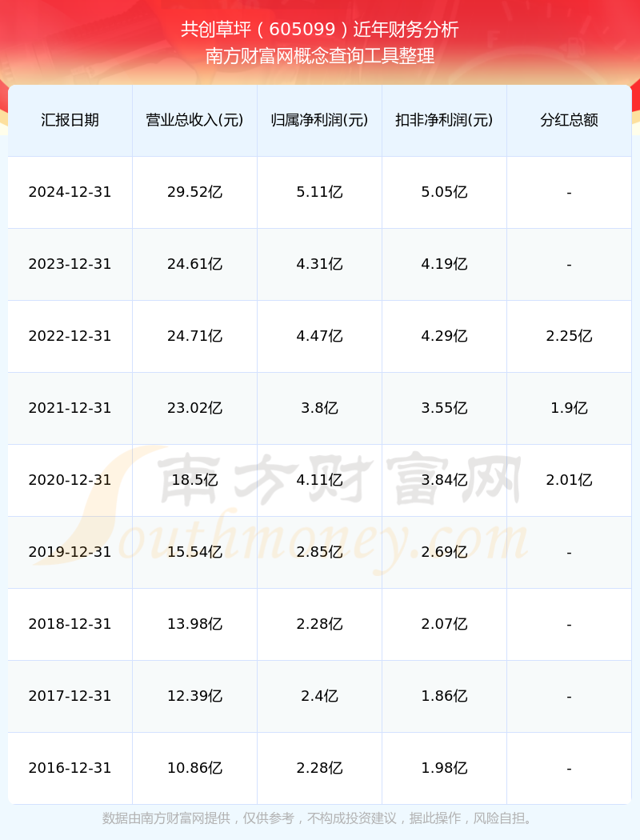Click revenue value 24.71亿
Image resolution: width=640 pixels, height=840 pixels.
click(x=195, y=336)
